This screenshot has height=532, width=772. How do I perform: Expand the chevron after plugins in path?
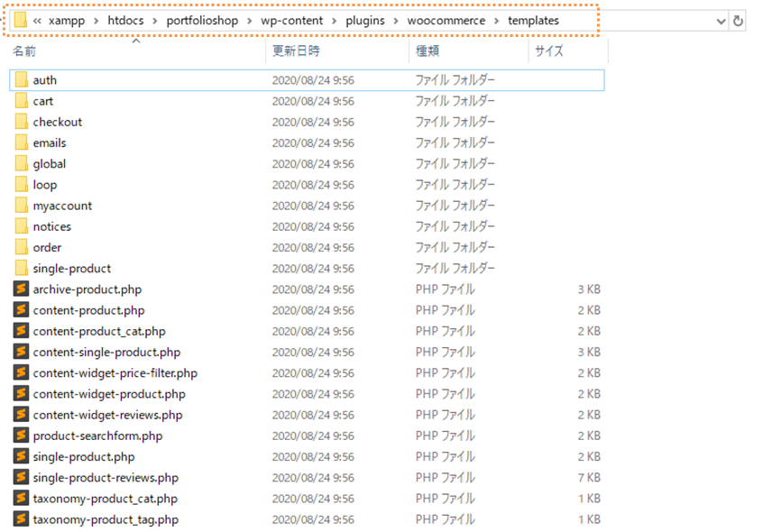[396, 21]
